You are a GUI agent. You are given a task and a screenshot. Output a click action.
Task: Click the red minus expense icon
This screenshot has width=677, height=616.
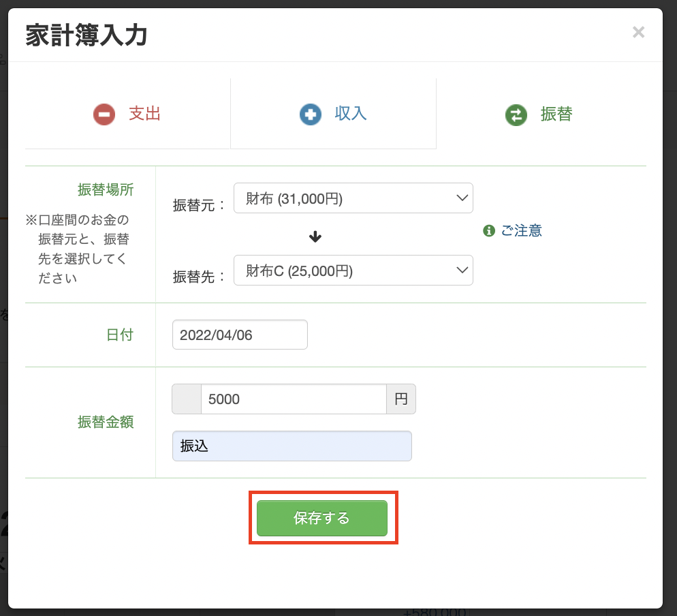[104, 114]
